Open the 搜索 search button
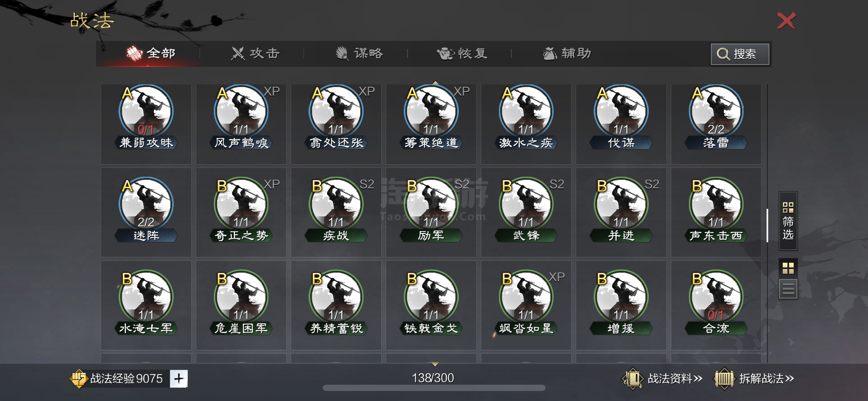Viewport: 868px width, 401px height. point(740,54)
